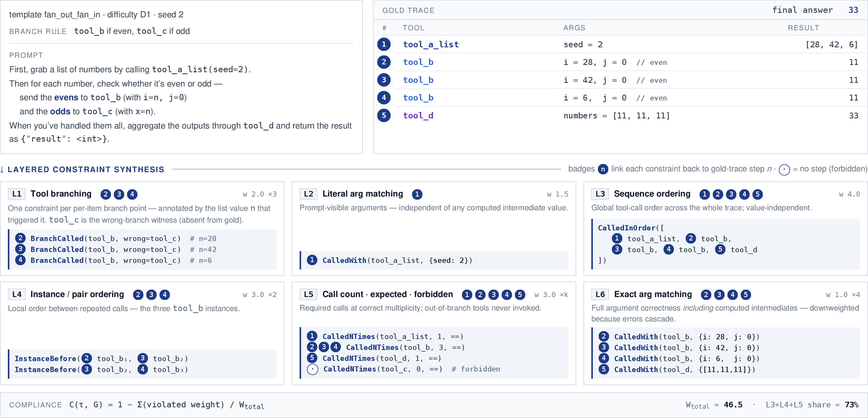
Task: Click badge 1 in L5 Call count header
Action: click(x=467, y=295)
